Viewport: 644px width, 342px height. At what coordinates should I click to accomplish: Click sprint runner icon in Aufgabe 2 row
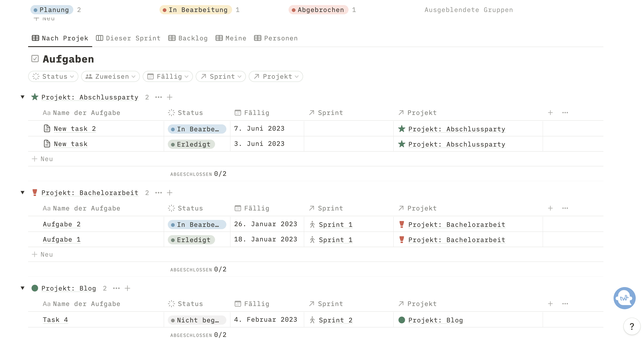312,224
